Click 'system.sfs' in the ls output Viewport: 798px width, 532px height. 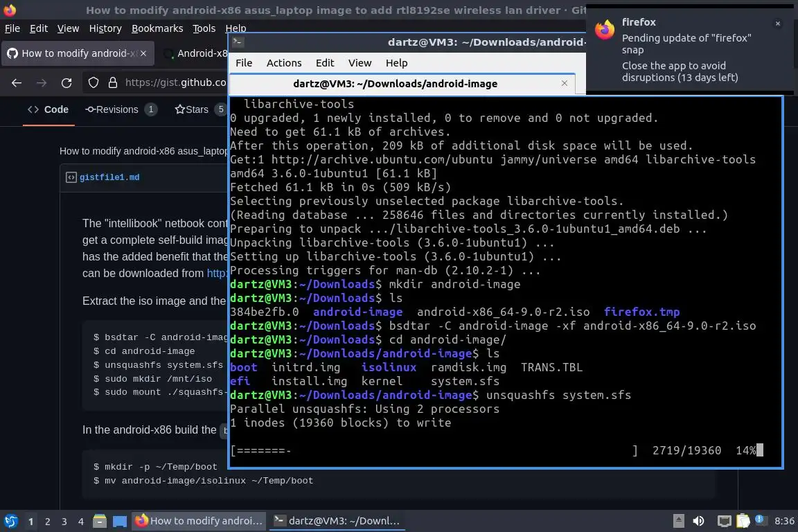[x=465, y=381]
